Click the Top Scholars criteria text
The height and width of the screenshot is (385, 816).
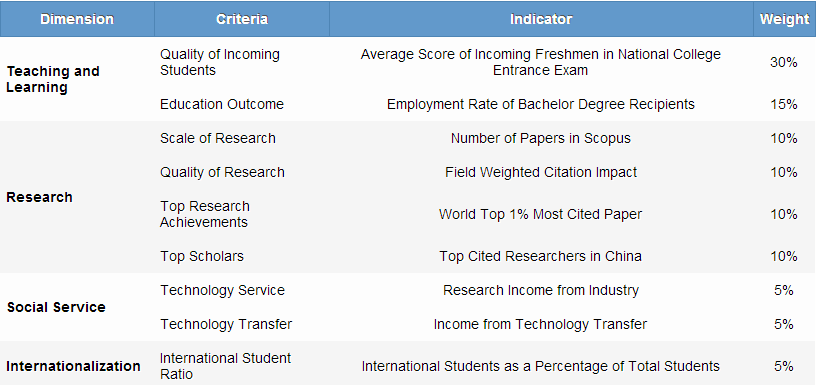click(202, 256)
